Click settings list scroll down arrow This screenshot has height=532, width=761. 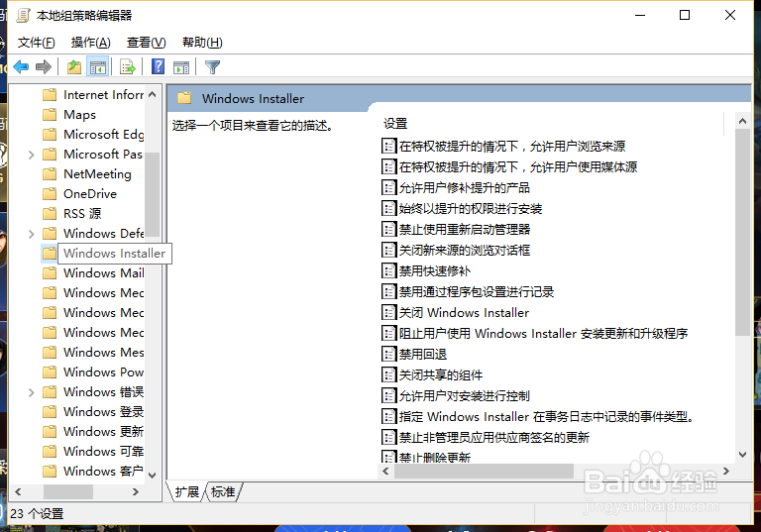[x=742, y=455]
